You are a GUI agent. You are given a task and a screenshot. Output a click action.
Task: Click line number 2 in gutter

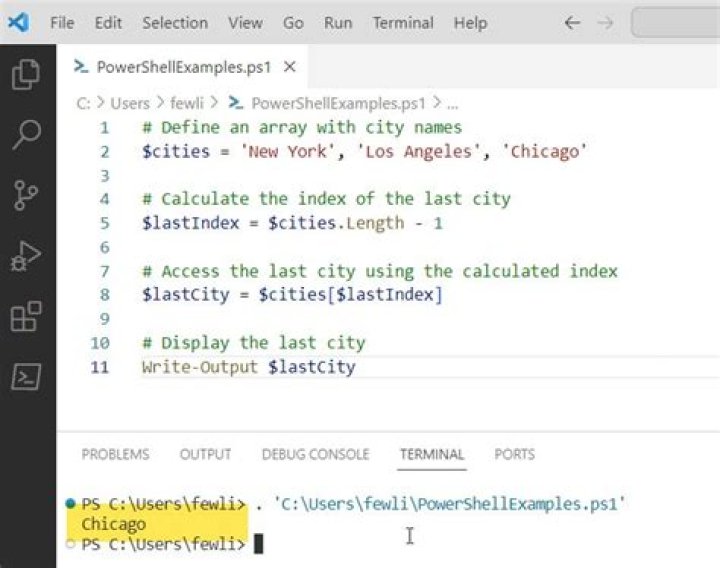105,152
